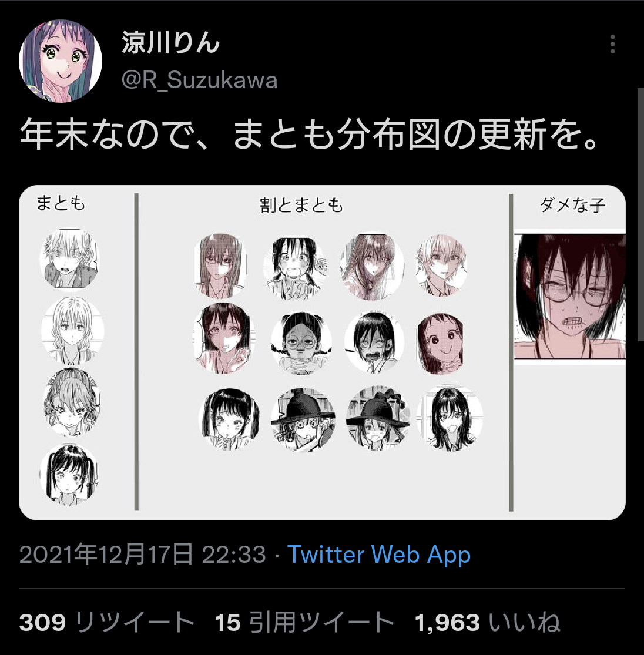644x655 pixels.
Task: View the 15 引用ツイート list
Action: pyautogui.click(x=304, y=622)
